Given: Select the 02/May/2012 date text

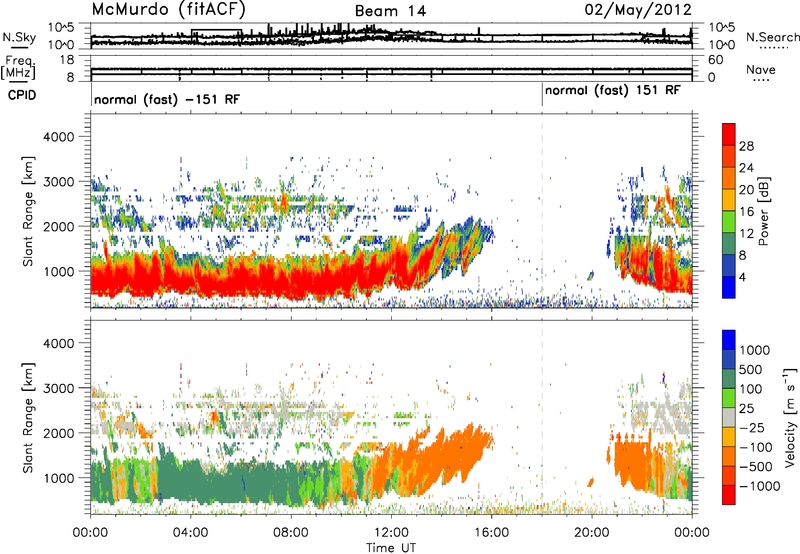Looking at the screenshot, I should tap(638, 10).
